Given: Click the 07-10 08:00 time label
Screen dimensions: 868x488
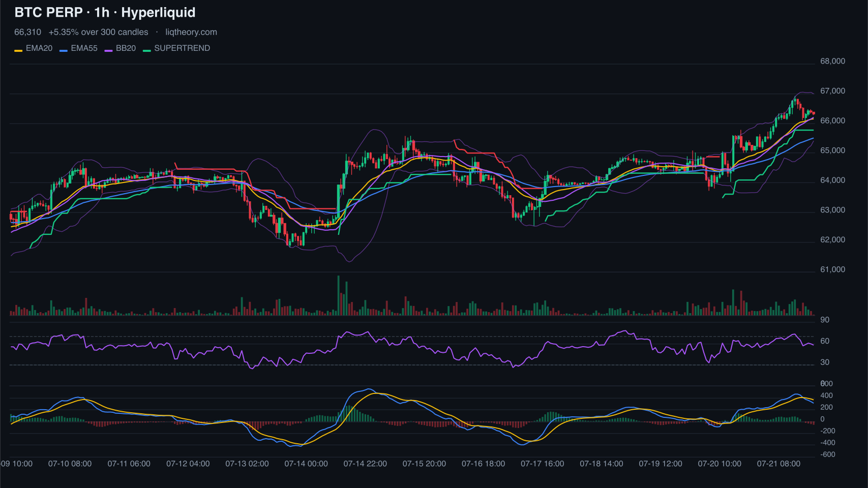Looking at the screenshot, I should point(70,464).
